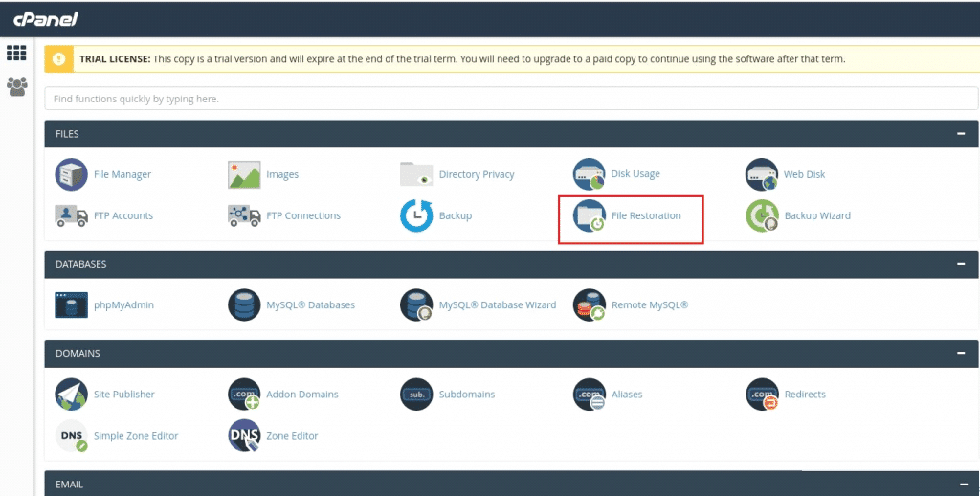The width and height of the screenshot is (980, 496).
Task: Click the Backup clock icon
Action: pyautogui.click(x=416, y=216)
